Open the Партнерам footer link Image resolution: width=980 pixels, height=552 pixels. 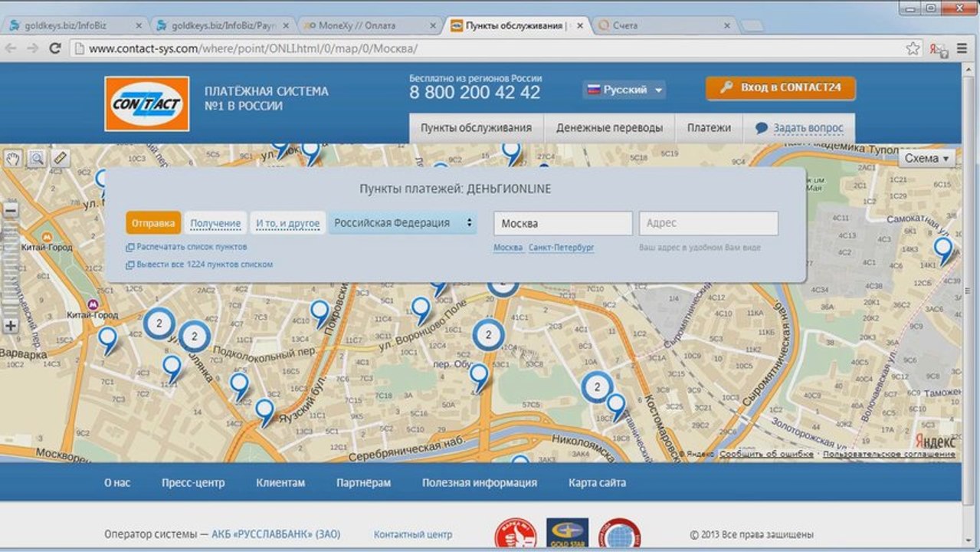click(363, 483)
